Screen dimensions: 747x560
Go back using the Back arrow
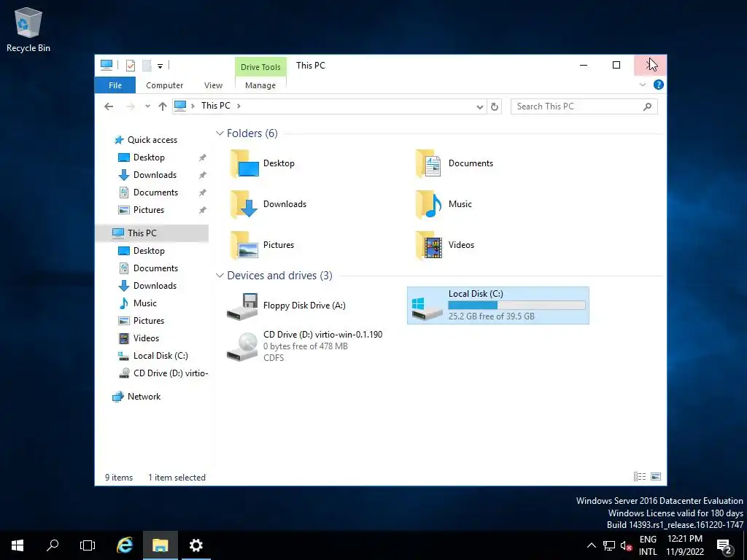tap(109, 106)
